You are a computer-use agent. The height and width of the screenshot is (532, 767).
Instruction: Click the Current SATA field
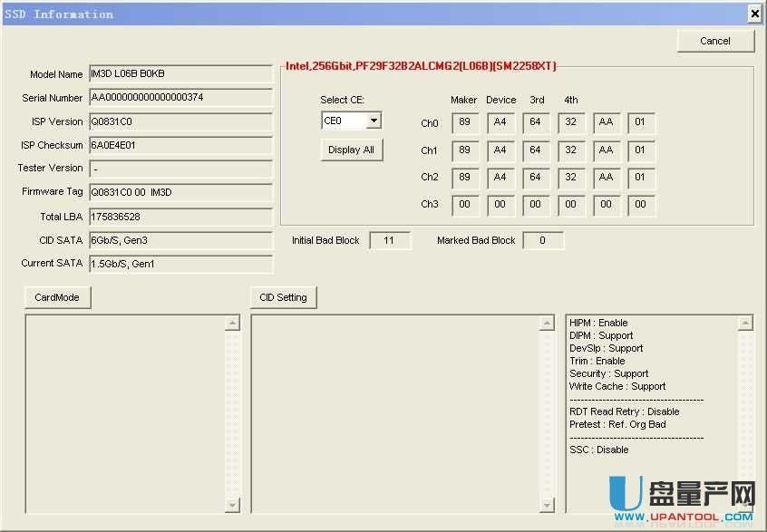tap(180, 264)
